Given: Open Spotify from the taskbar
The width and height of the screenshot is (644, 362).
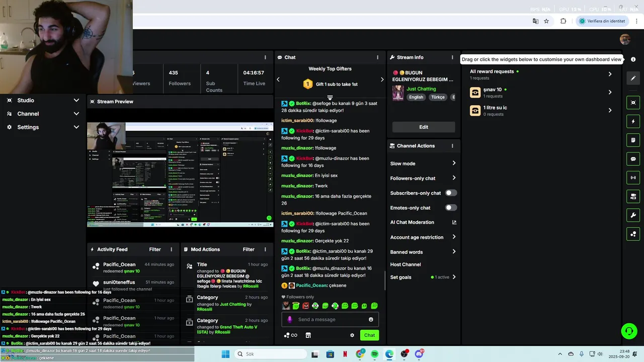Looking at the screenshot, I should pos(375,354).
